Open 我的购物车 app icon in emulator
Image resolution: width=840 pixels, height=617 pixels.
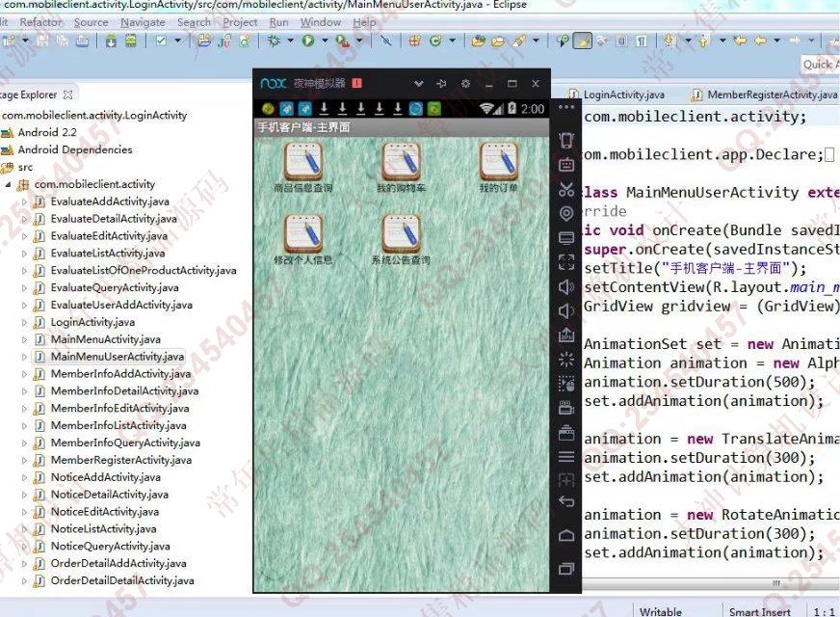(x=402, y=167)
